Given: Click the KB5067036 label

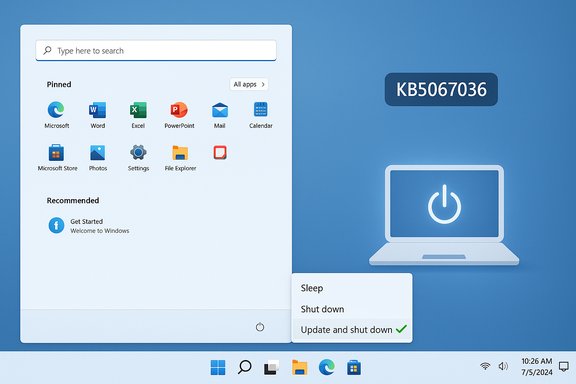Looking at the screenshot, I should 441,89.
